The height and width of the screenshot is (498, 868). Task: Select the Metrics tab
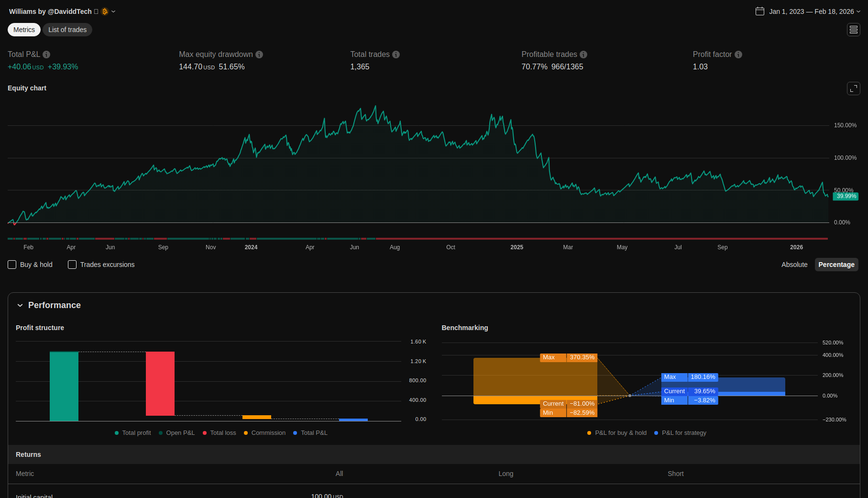click(x=24, y=30)
